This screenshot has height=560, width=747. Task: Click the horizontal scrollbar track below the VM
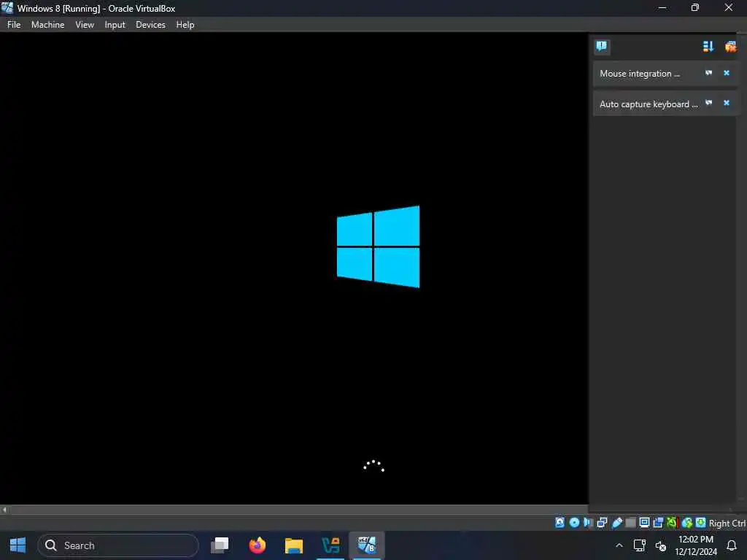tap(298, 510)
